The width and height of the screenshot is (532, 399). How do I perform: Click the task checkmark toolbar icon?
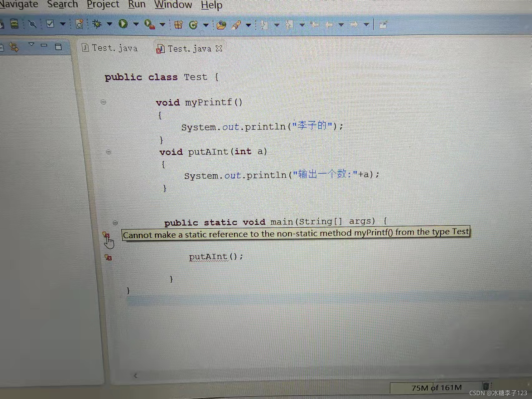[x=50, y=24]
